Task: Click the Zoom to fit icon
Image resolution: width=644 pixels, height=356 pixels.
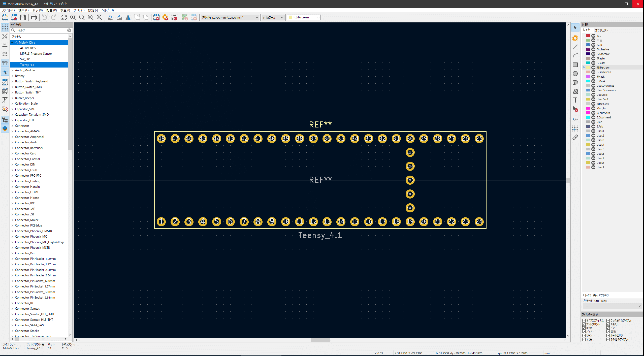Action: coord(91,17)
